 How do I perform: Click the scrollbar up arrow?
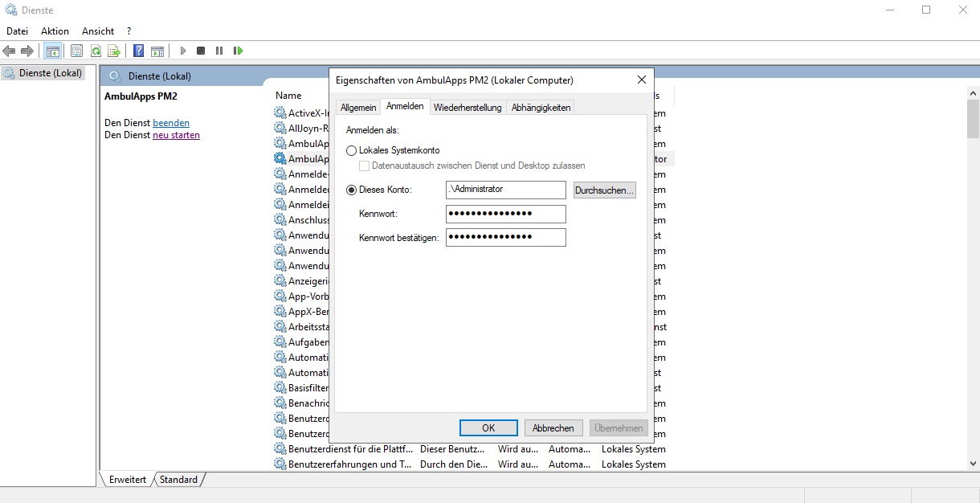click(973, 95)
